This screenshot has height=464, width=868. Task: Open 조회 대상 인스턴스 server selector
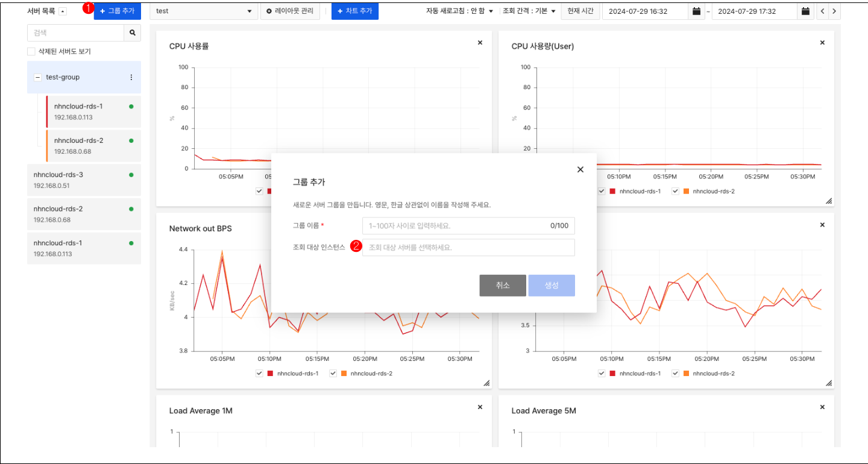click(x=468, y=248)
